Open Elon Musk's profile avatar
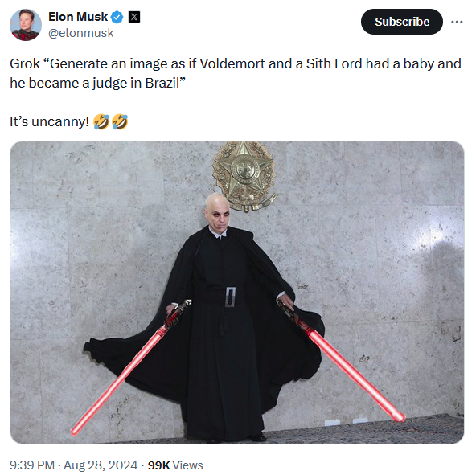The width and height of the screenshot is (476, 475). pyautogui.click(x=26, y=25)
